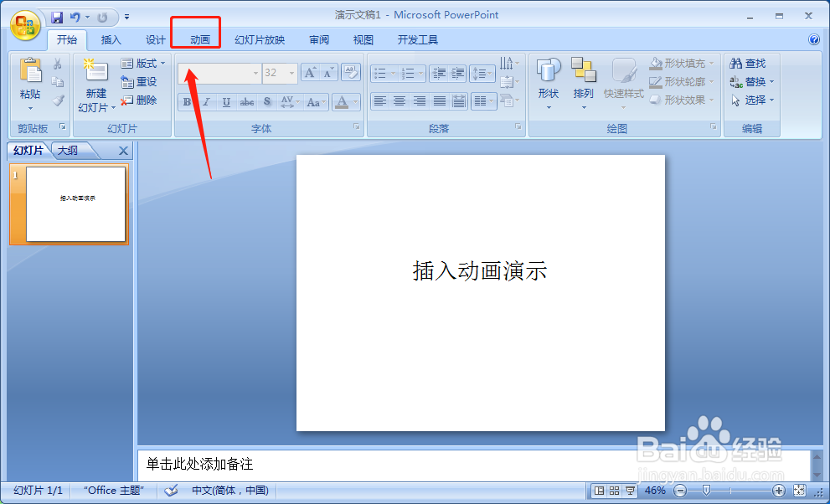Open 选择 select dropdown

[751, 100]
